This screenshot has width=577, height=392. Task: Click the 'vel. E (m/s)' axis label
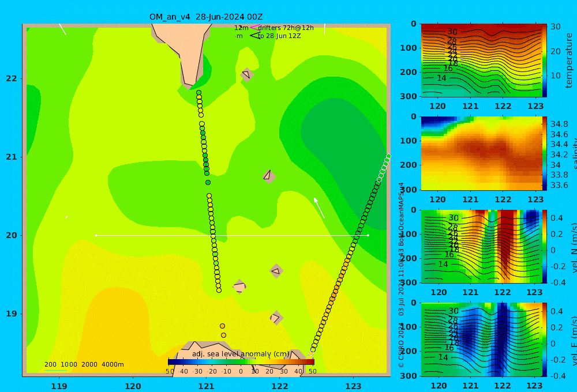point(575,341)
